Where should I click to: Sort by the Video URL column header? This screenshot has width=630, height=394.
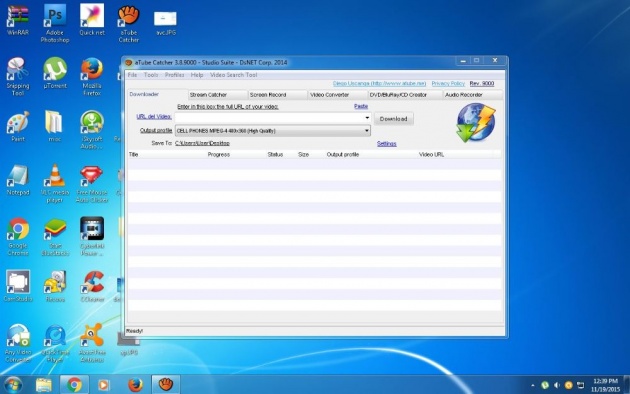pos(431,155)
